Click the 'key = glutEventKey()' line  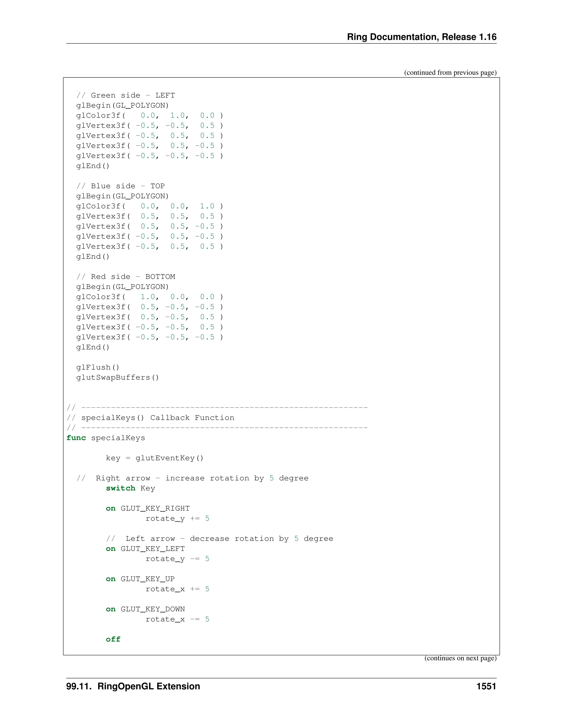click(154, 458)
